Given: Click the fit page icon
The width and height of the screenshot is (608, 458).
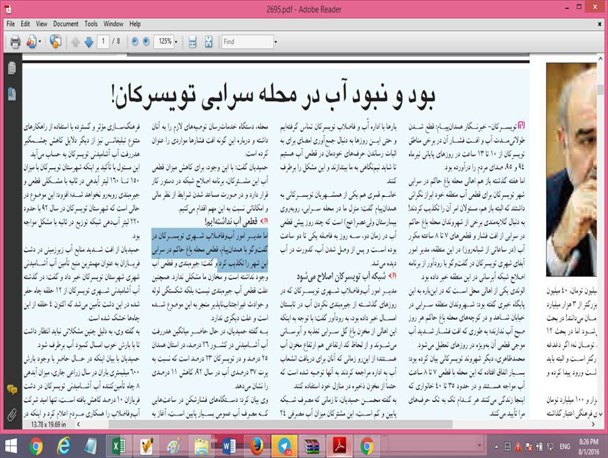Looking at the screenshot, I should click(209, 42).
